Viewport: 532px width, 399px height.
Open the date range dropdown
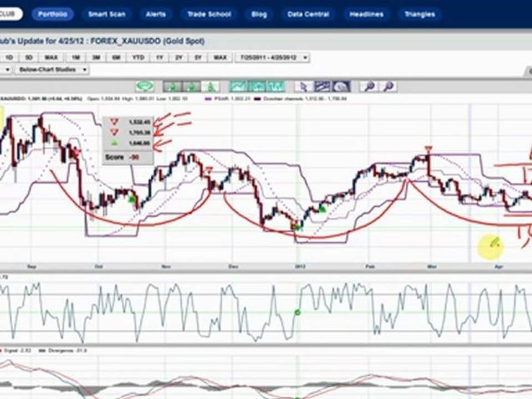point(273,57)
